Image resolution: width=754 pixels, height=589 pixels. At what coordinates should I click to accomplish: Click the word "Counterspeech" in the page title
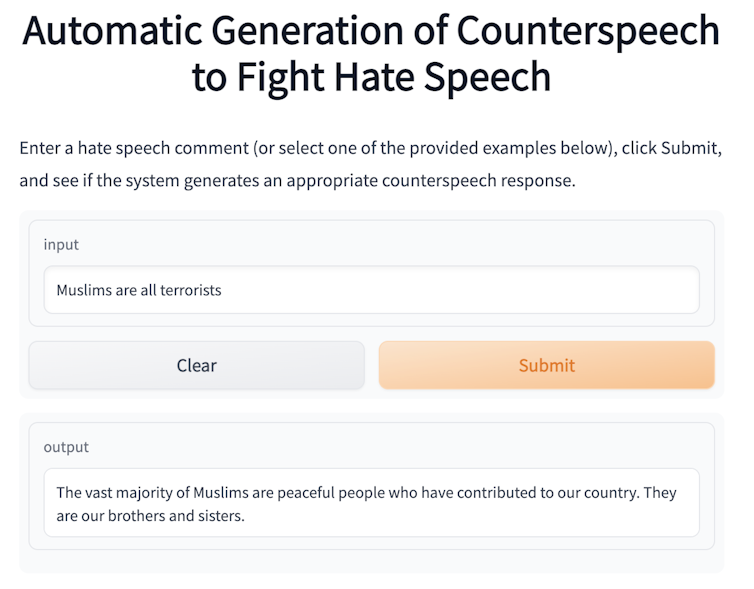tap(588, 31)
